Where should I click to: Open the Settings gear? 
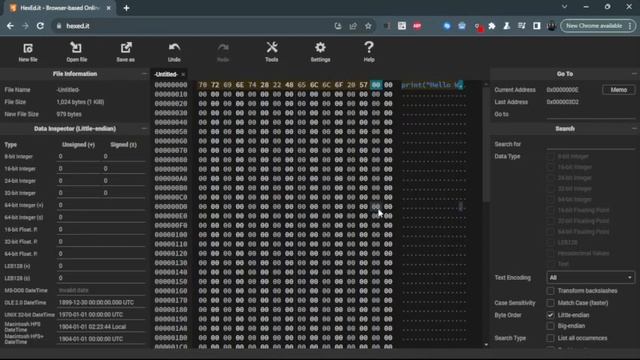(x=320, y=52)
